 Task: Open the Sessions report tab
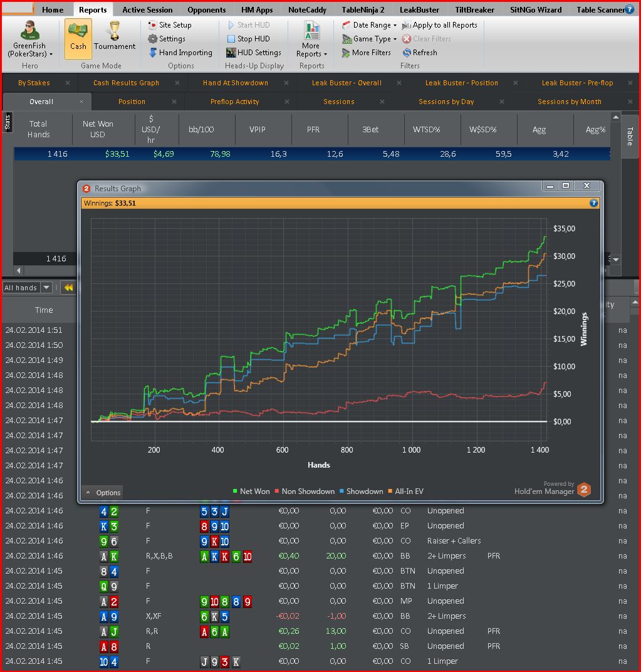click(x=338, y=102)
